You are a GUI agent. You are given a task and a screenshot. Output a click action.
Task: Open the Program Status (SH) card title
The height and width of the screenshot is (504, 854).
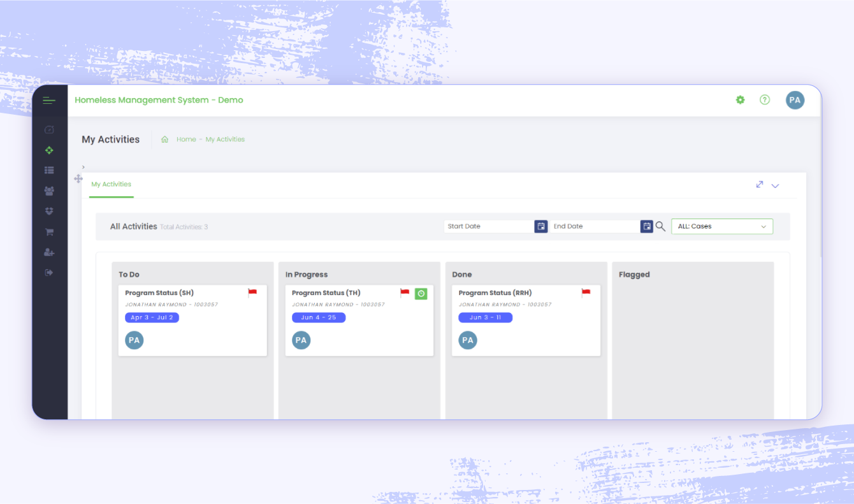(x=159, y=293)
